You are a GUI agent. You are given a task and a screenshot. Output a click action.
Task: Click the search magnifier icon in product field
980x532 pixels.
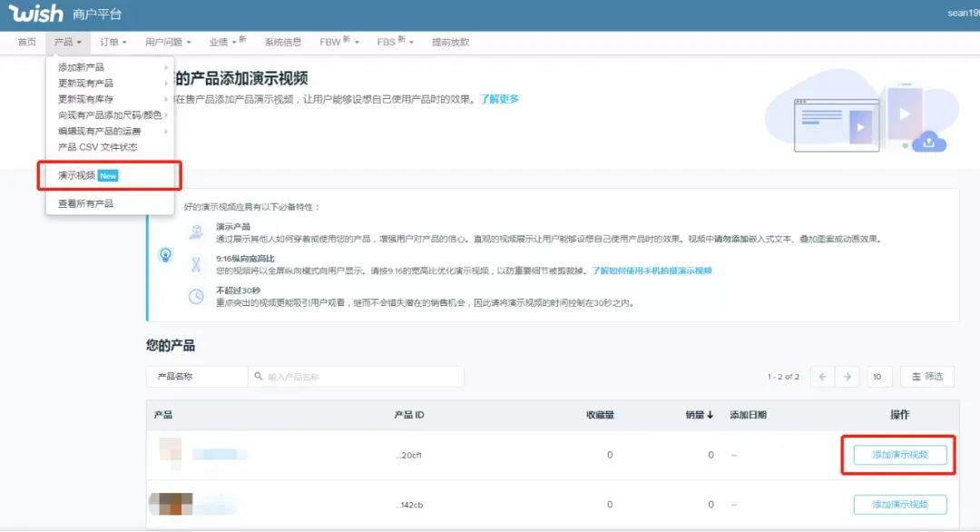(258, 377)
